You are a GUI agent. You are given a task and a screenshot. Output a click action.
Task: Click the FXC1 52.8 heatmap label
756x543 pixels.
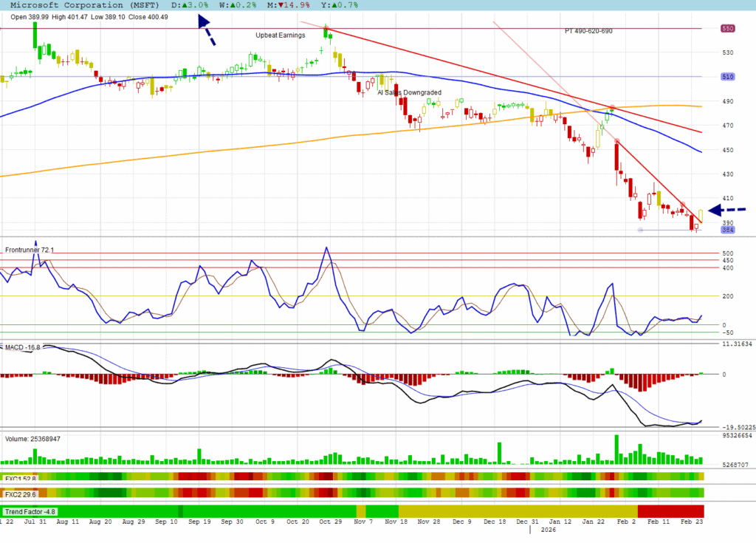tap(21, 478)
